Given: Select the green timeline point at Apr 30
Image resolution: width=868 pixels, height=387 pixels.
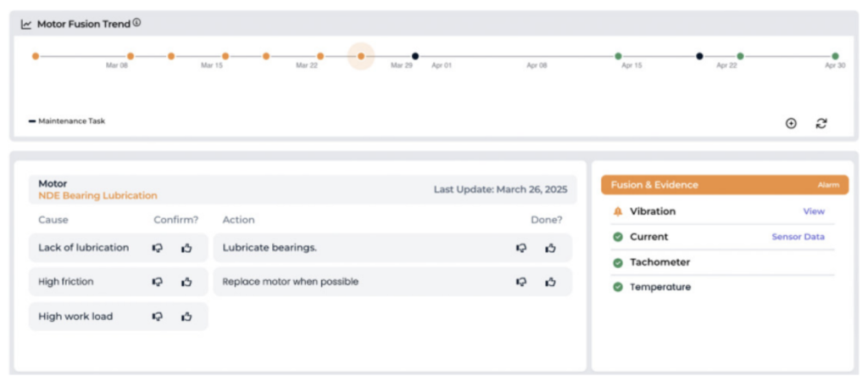Looking at the screenshot, I should pos(835,56).
